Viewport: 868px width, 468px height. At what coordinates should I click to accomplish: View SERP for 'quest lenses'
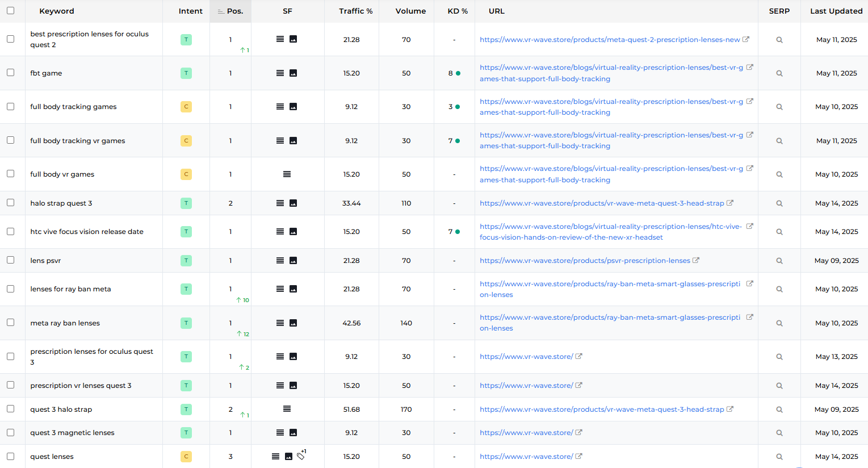pyautogui.click(x=779, y=457)
